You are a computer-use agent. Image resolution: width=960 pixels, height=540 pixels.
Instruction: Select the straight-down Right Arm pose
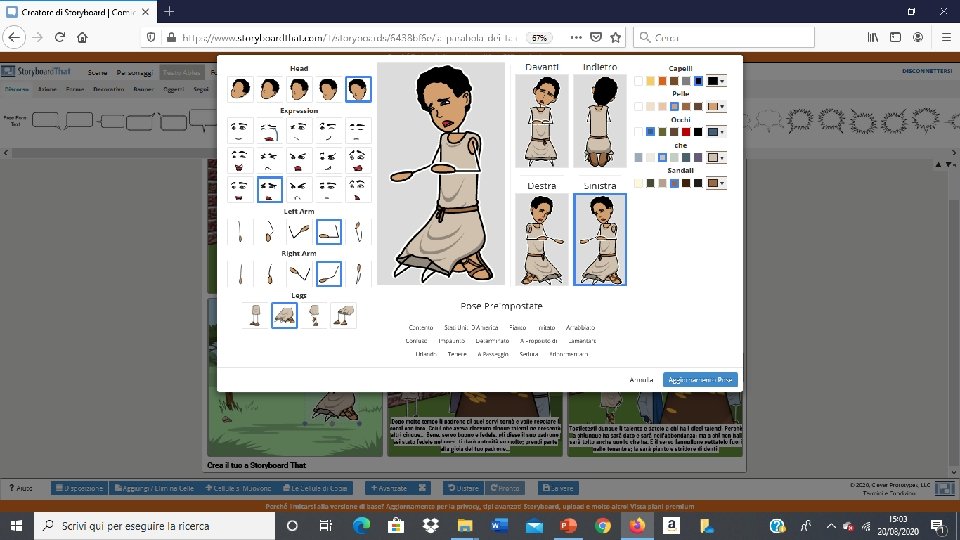click(240, 274)
